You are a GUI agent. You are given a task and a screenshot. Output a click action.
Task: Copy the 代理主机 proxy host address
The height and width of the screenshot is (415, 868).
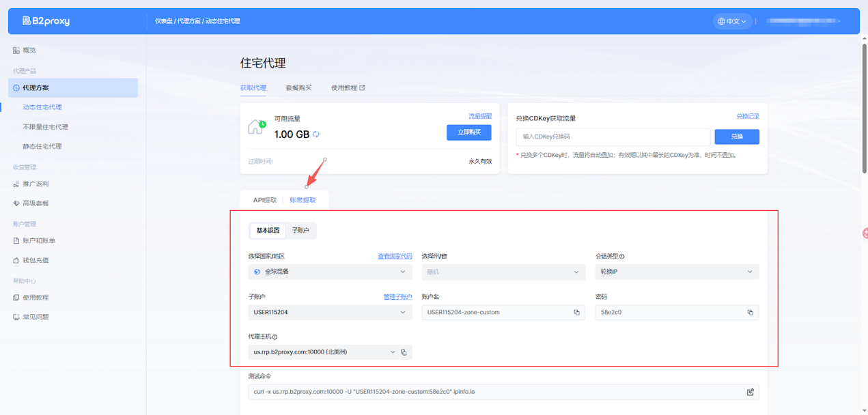pos(404,352)
